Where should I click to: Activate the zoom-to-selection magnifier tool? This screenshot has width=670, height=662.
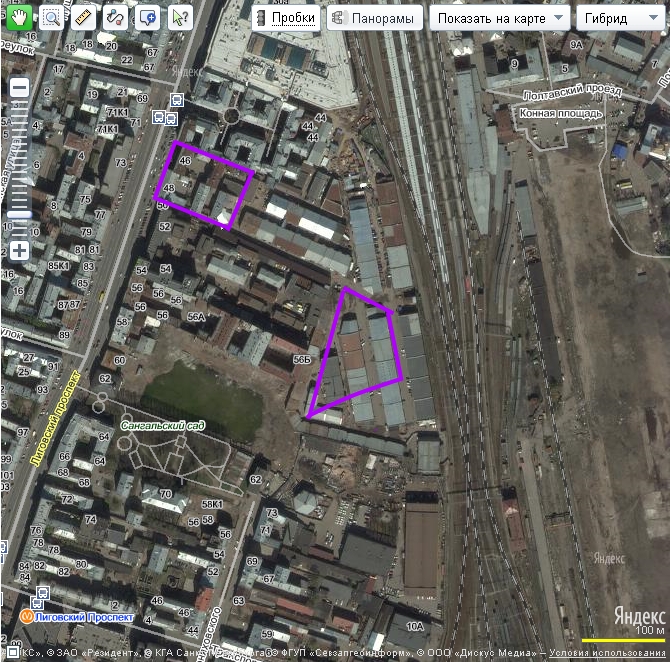[x=50, y=17]
